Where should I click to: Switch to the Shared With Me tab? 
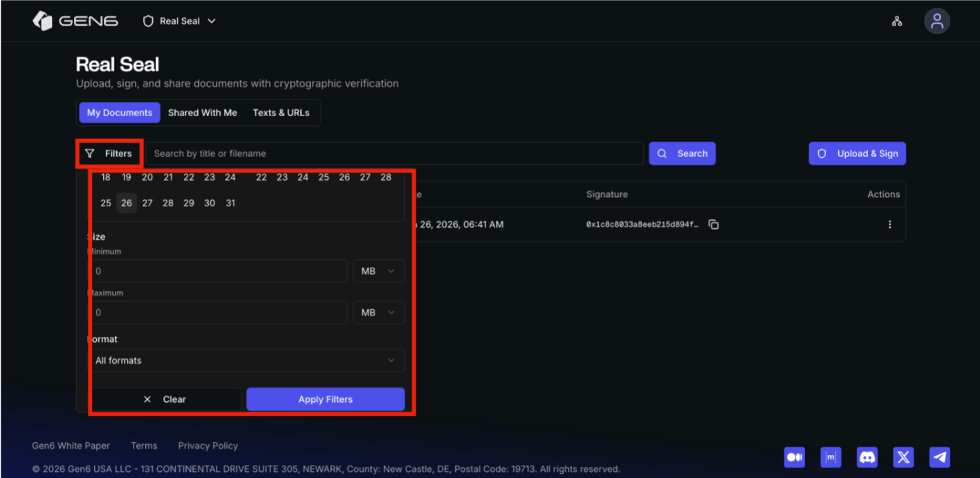(x=202, y=113)
